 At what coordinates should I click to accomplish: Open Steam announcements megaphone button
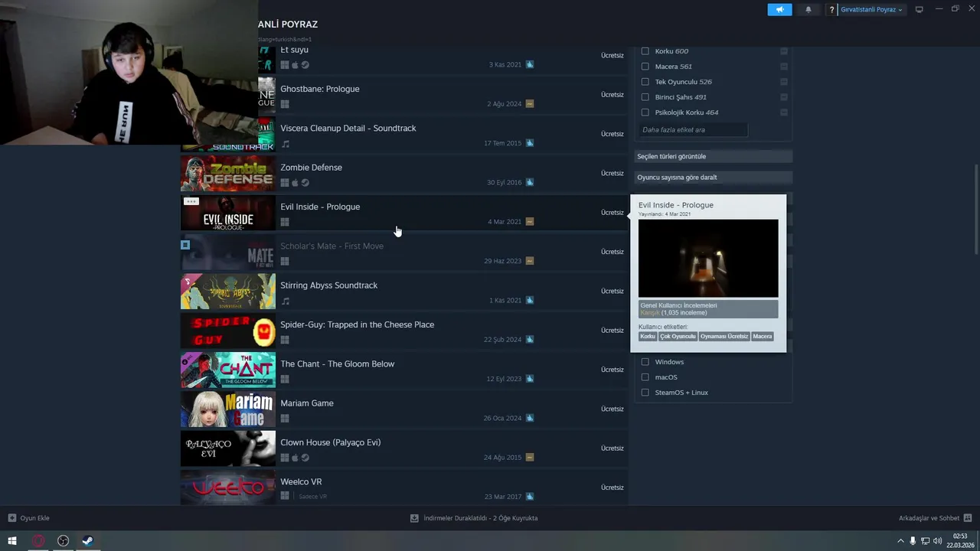tap(779, 9)
